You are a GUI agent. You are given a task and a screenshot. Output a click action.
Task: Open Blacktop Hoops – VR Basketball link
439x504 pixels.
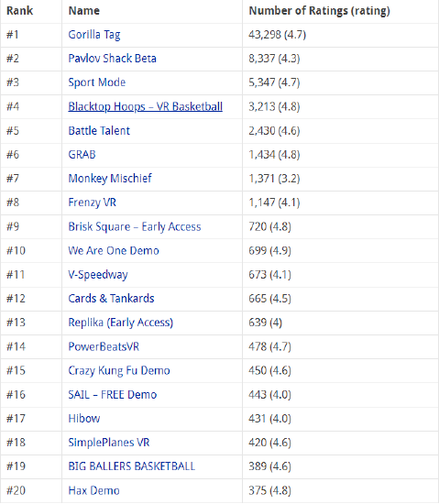[145, 106]
